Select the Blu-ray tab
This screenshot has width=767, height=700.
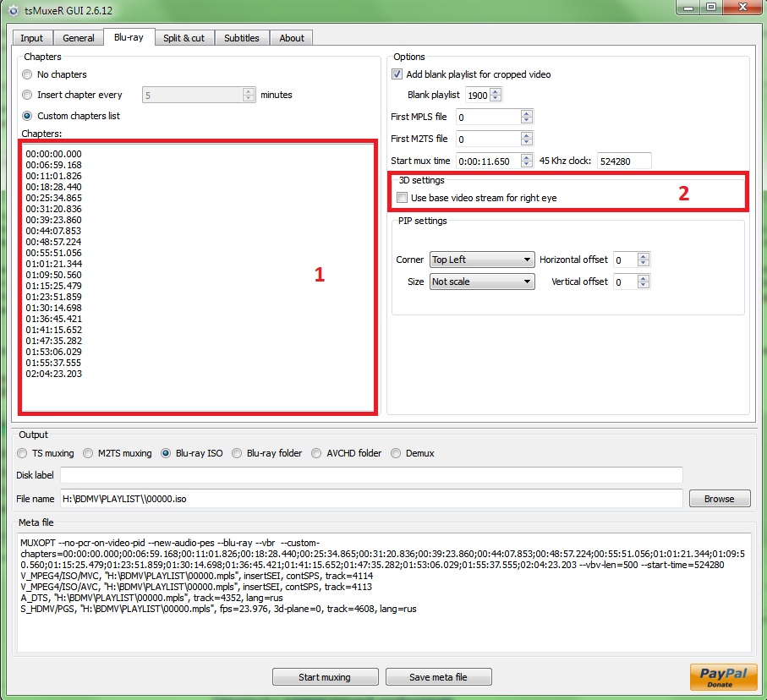[129, 37]
